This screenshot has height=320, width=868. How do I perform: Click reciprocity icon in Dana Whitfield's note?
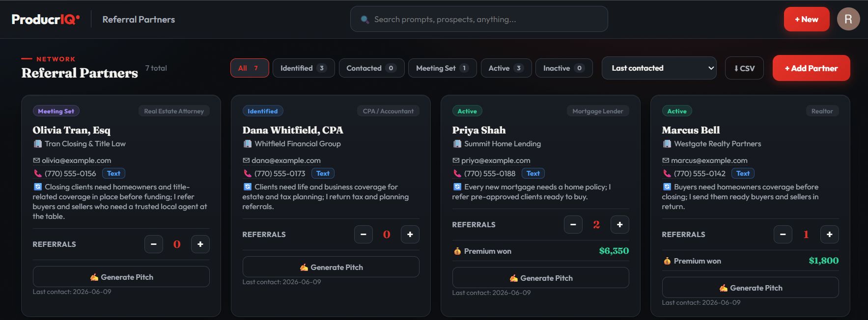click(247, 187)
